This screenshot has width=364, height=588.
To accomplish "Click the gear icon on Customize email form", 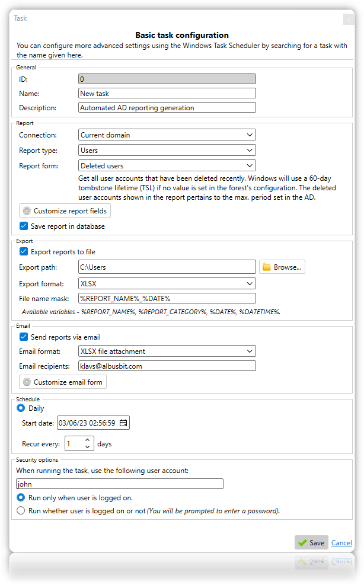I will pyautogui.click(x=27, y=382).
